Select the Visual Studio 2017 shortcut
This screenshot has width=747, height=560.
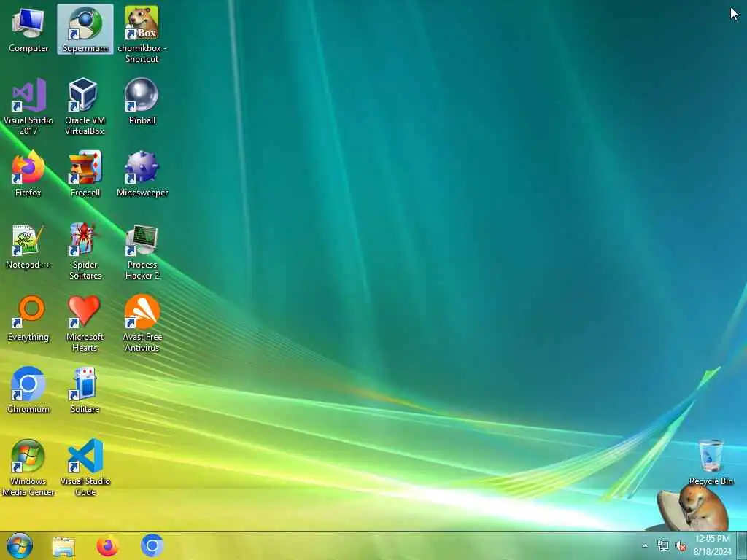[28, 106]
